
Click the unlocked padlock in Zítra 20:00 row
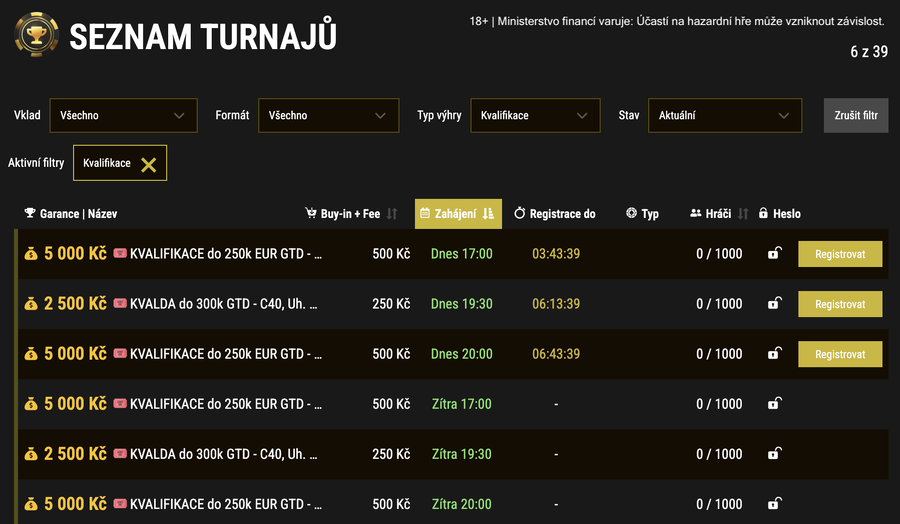[775, 503]
